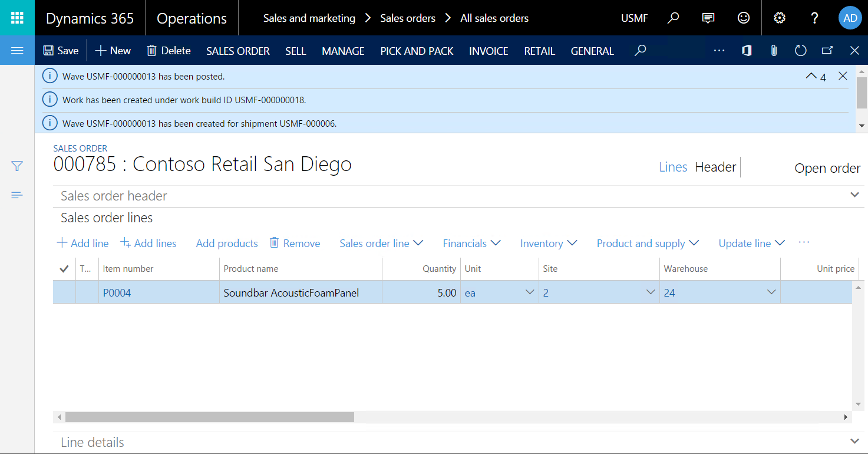Delete the sales order
Screen dimensions: 868x454
tap(169, 51)
